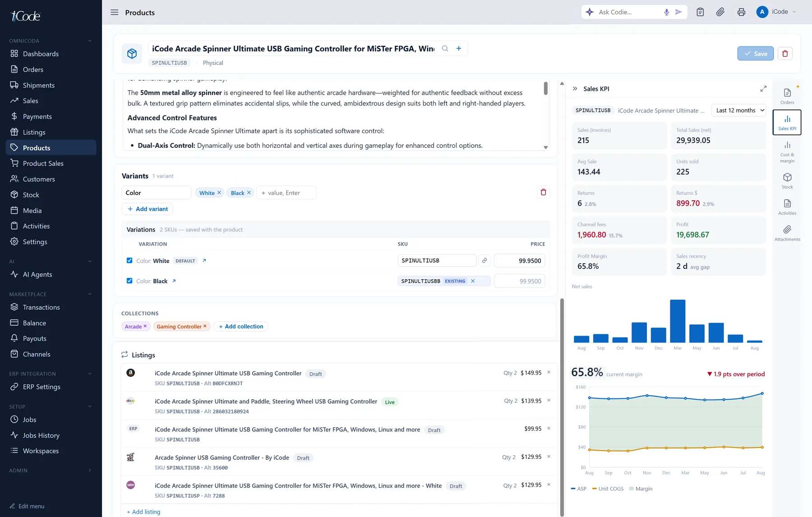Open Shipments in the sidebar
Screen dimensions: 812x517
[51, 85]
